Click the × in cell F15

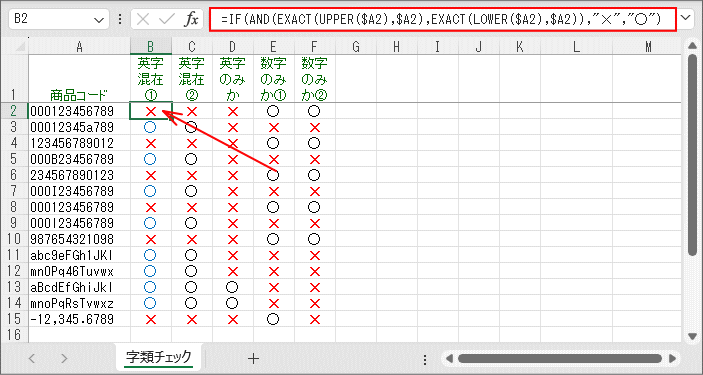coord(315,319)
